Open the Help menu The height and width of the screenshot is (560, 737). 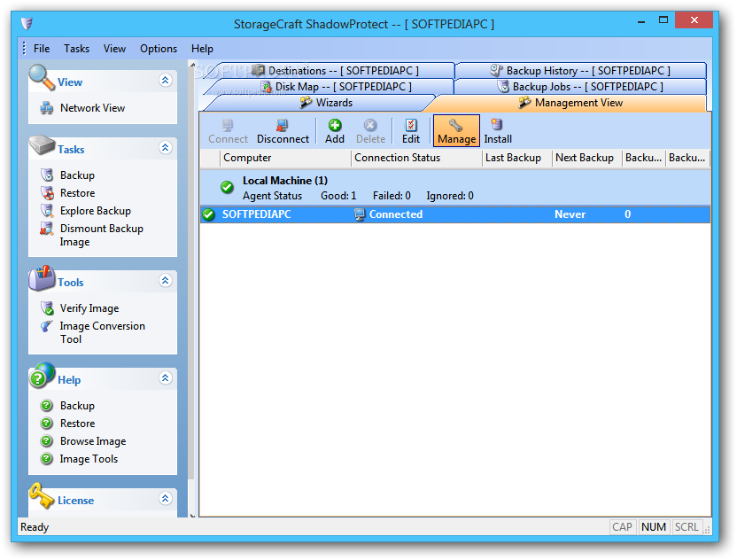point(202,49)
